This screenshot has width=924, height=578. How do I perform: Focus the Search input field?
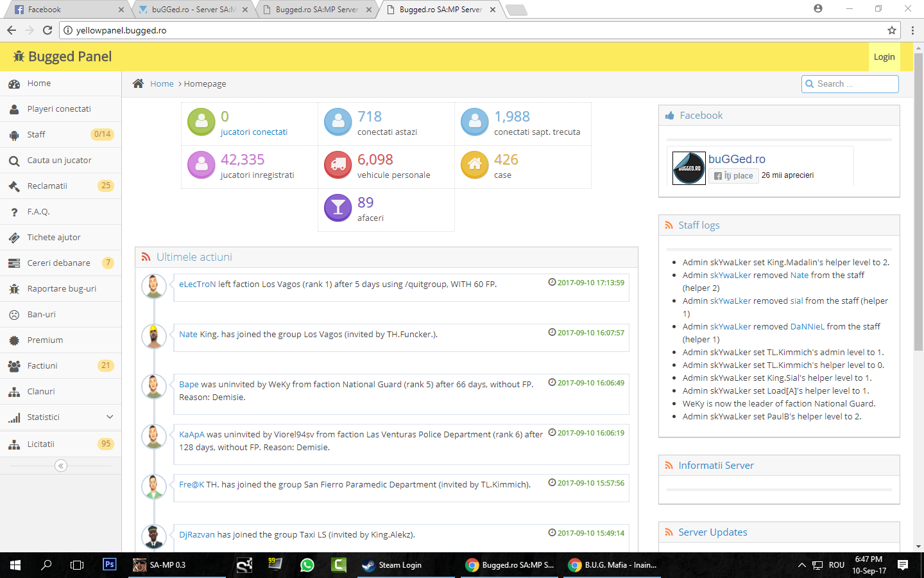click(850, 84)
